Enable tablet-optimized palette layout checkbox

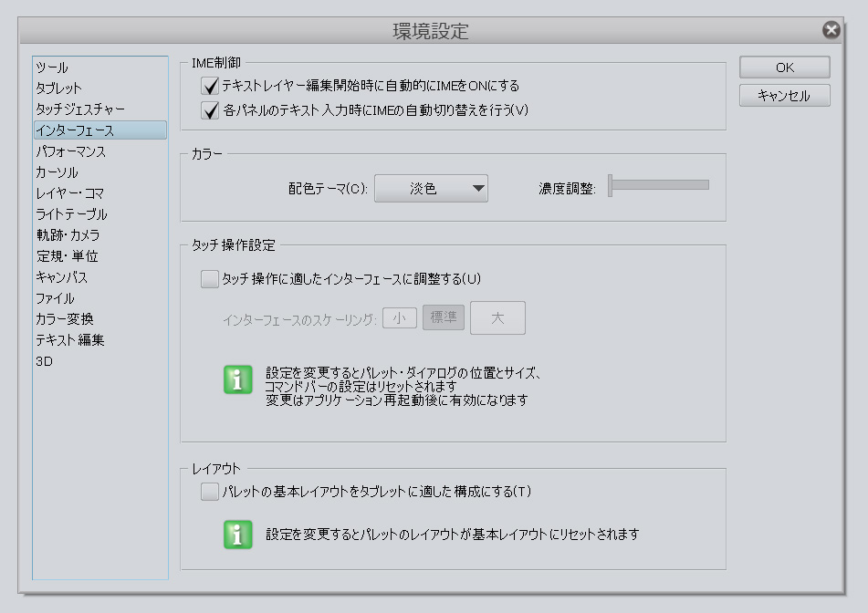(x=210, y=492)
